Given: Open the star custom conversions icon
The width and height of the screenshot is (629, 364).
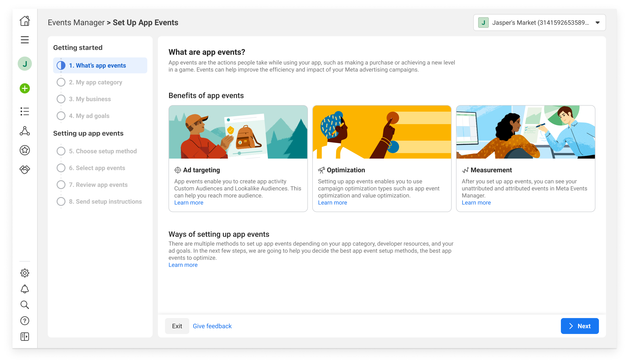Looking at the screenshot, I should pos(25,150).
